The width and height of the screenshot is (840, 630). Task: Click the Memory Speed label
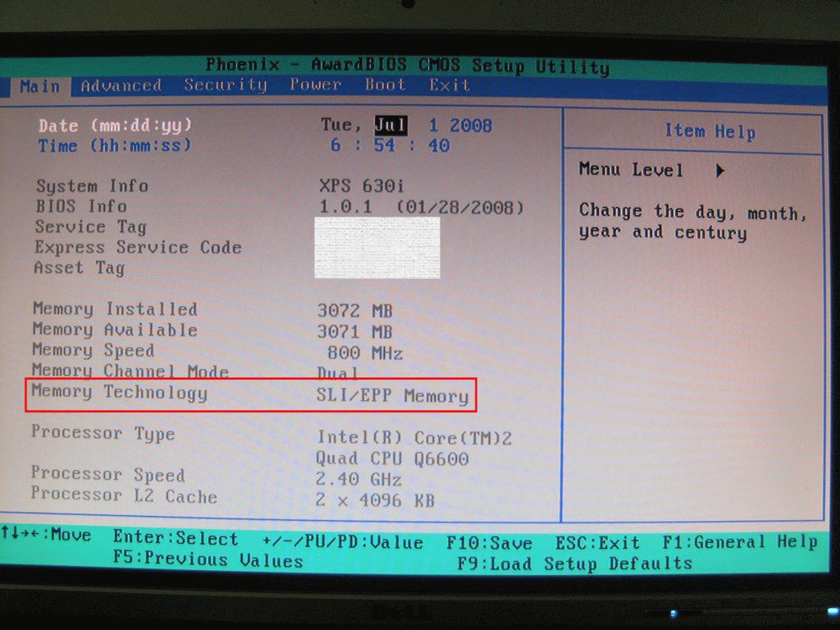[94, 350]
